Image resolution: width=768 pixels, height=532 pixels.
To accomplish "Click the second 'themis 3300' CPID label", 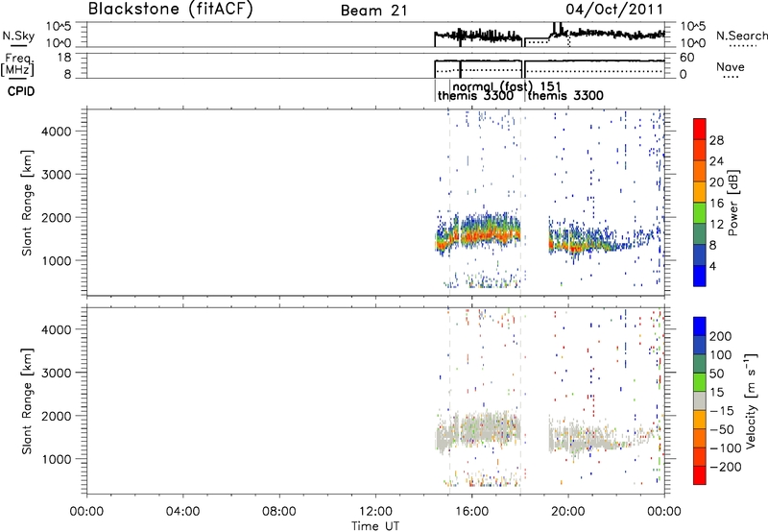I will (565, 95).
